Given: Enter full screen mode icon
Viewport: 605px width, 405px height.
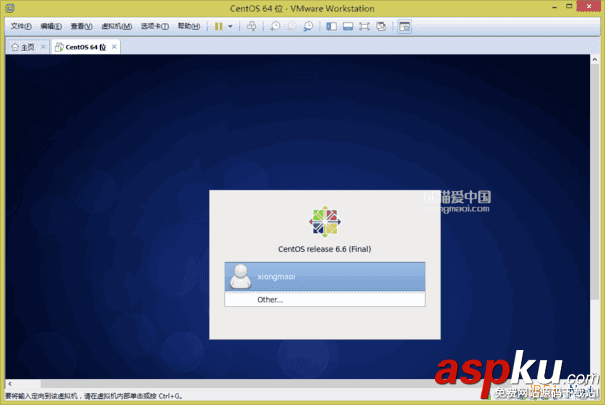Looking at the screenshot, I should tap(364, 26).
